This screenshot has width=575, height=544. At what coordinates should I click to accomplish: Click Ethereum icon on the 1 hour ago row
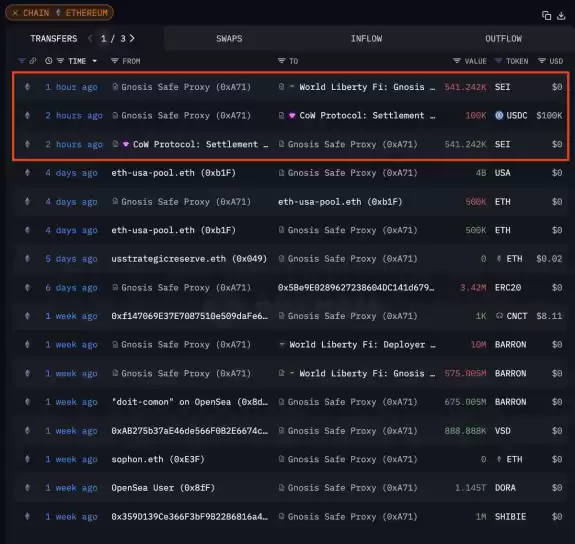coord(27,87)
